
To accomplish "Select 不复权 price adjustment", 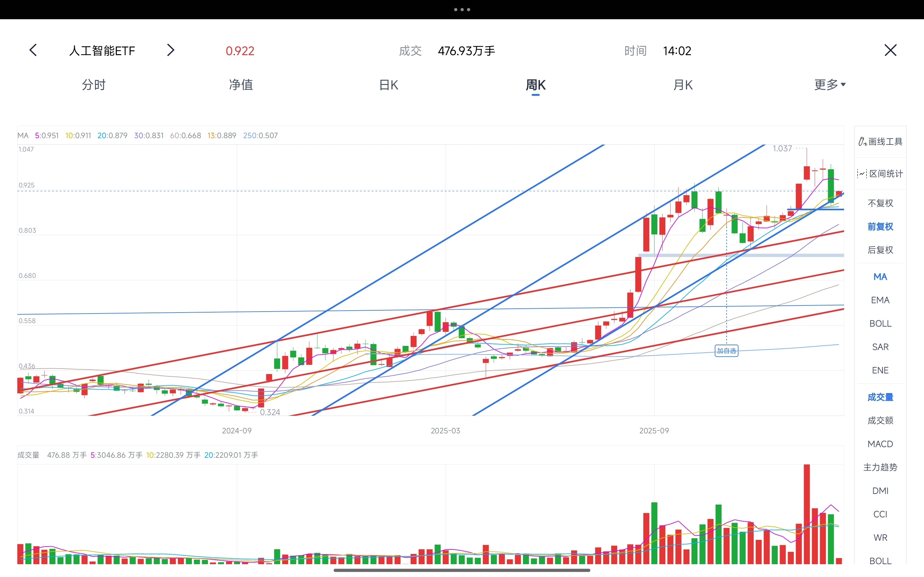I will [880, 203].
